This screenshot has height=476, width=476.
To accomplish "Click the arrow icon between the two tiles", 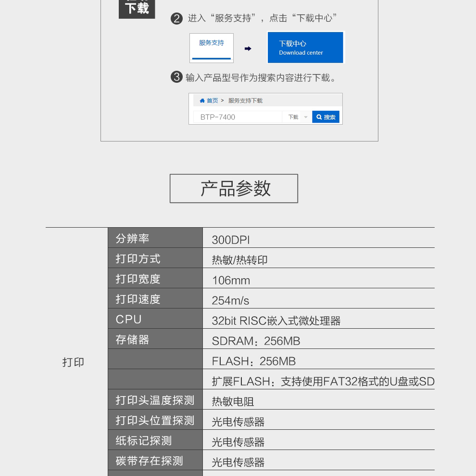I will click(248, 49).
